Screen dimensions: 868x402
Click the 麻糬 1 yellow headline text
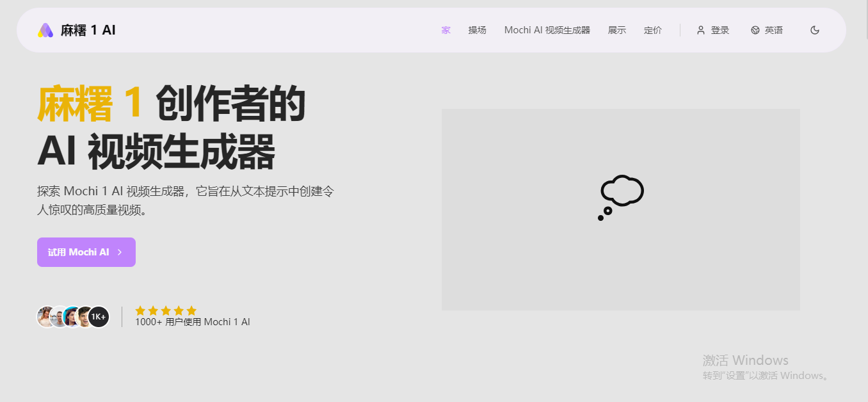coord(90,104)
